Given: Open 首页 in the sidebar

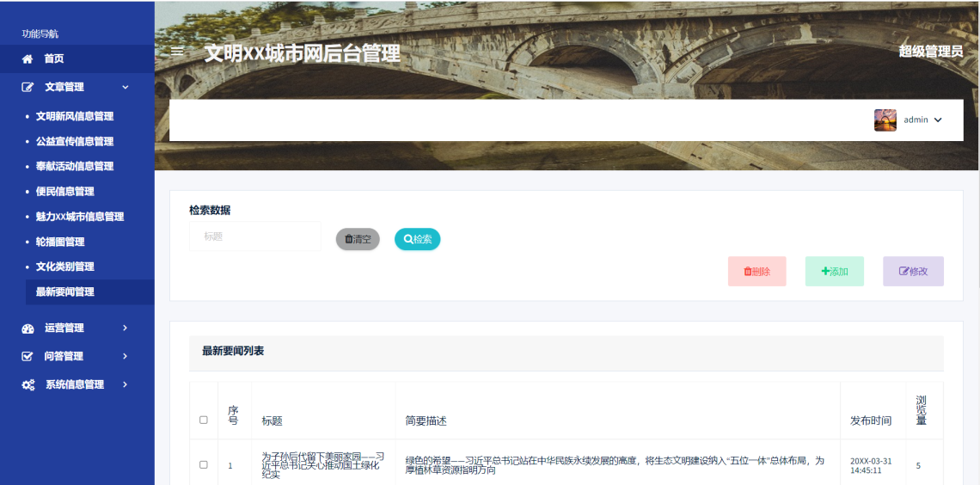Looking at the screenshot, I should [77, 58].
